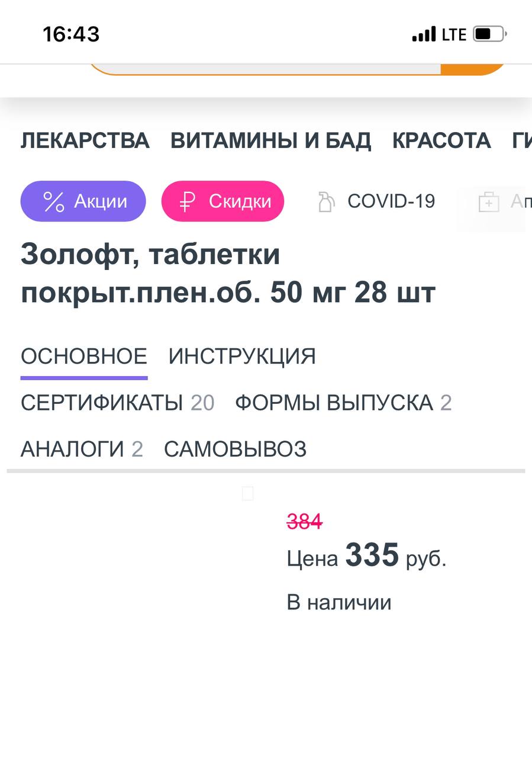
Task: Tap the sanitizer bottle icon beside COVID-19
Action: click(x=325, y=202)
